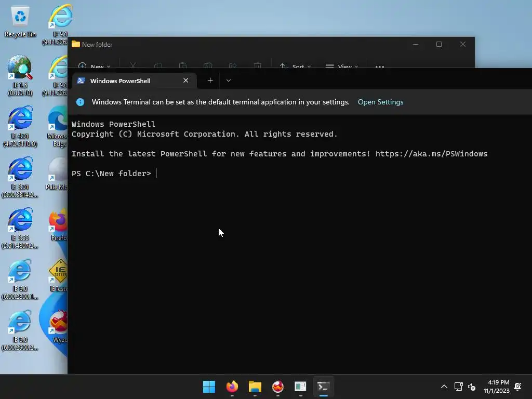This screenshot has height=399, width=532.
Task: Open the notification center icon
Action: 518,387
